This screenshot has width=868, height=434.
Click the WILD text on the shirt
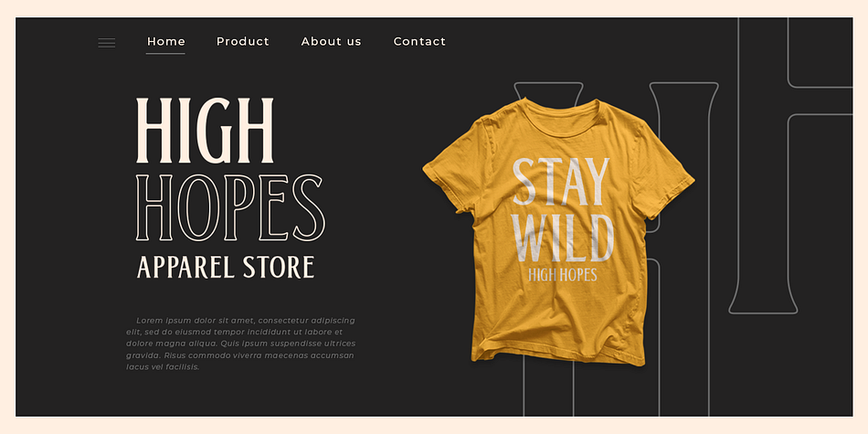point(564,237)
